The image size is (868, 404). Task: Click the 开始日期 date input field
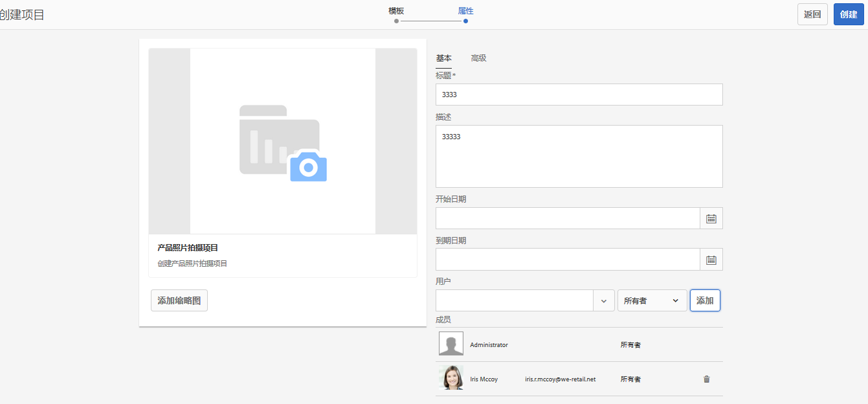(x=568, y=218)
